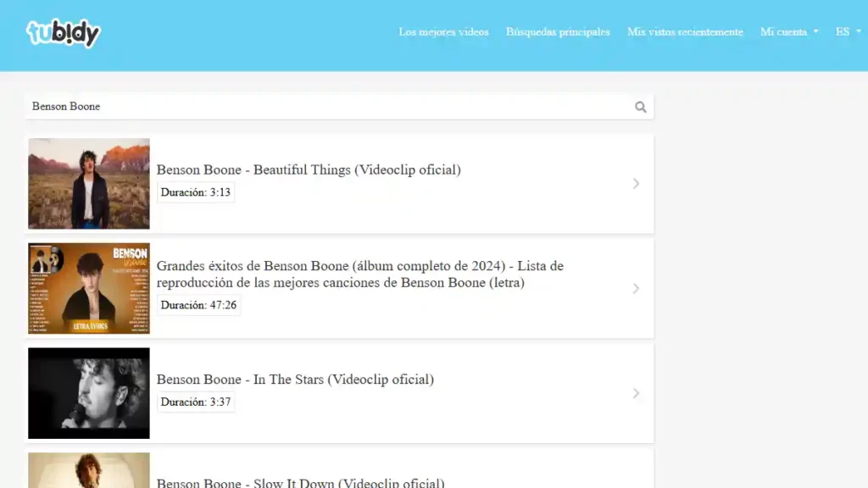Click the search magnifier icon
868x488 pixels.
[x=641, y=107]
